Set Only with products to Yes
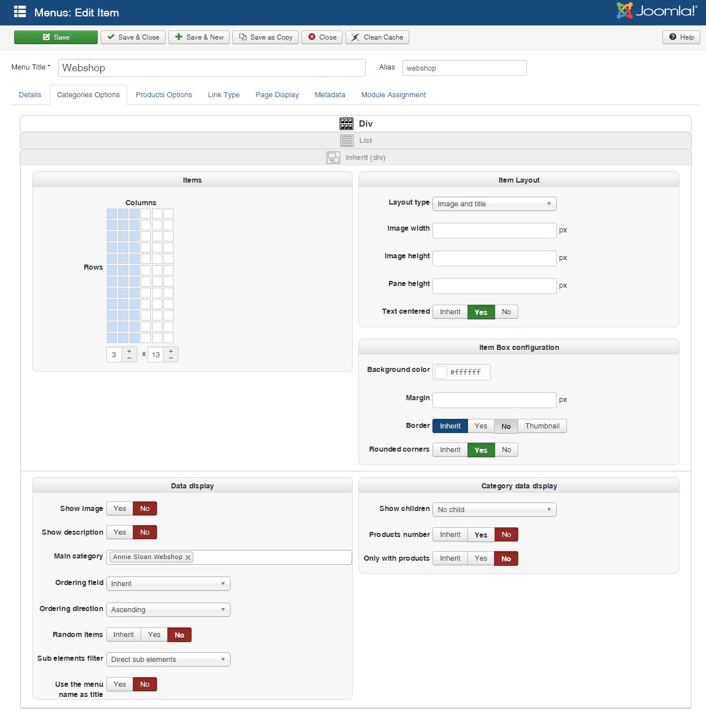 pos(481,558)
